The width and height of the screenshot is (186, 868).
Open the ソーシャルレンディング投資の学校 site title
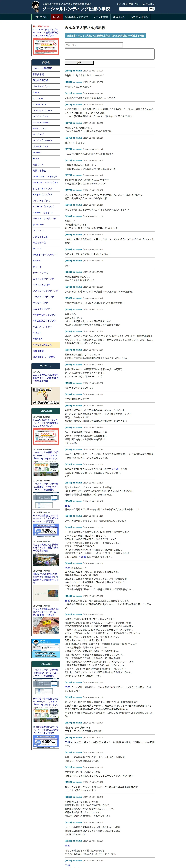pos(76,9)
